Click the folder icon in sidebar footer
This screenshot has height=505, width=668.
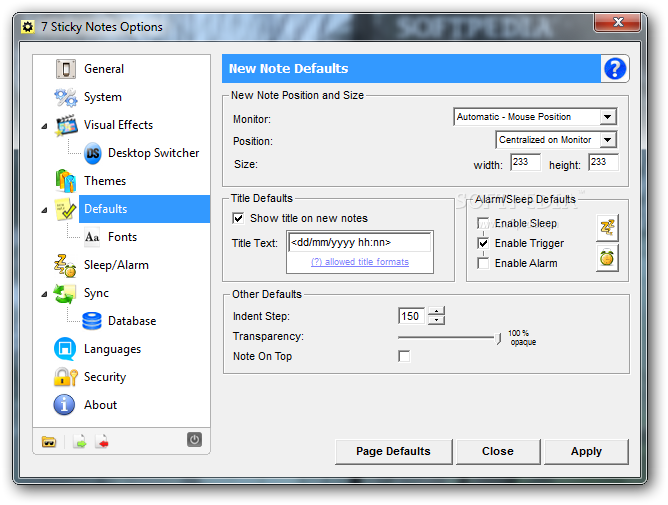click(x=49, y=442)
